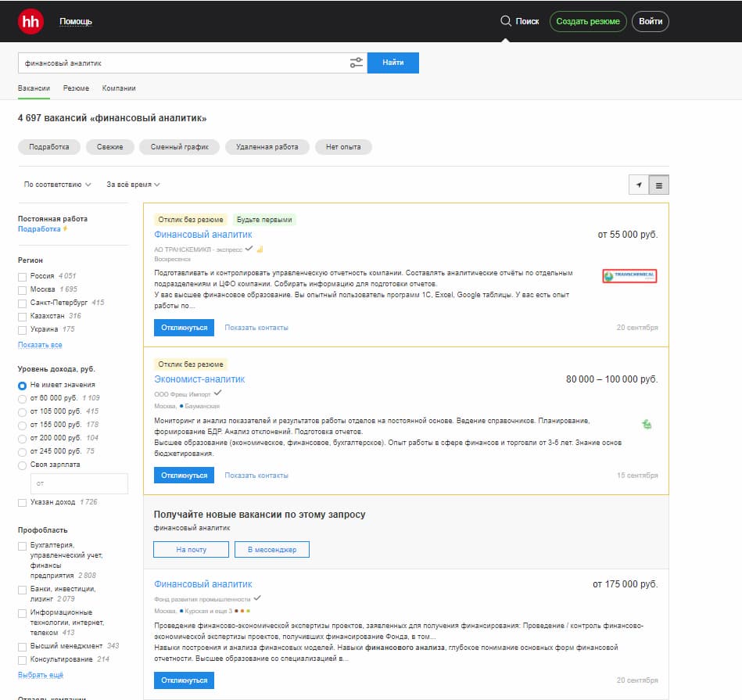Enable the Указан доход checkbox

[22, 502]
